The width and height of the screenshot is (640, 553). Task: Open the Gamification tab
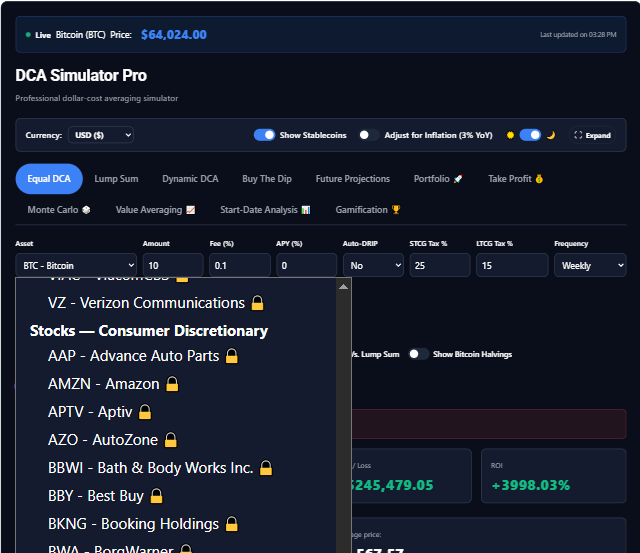coord(368,210)
